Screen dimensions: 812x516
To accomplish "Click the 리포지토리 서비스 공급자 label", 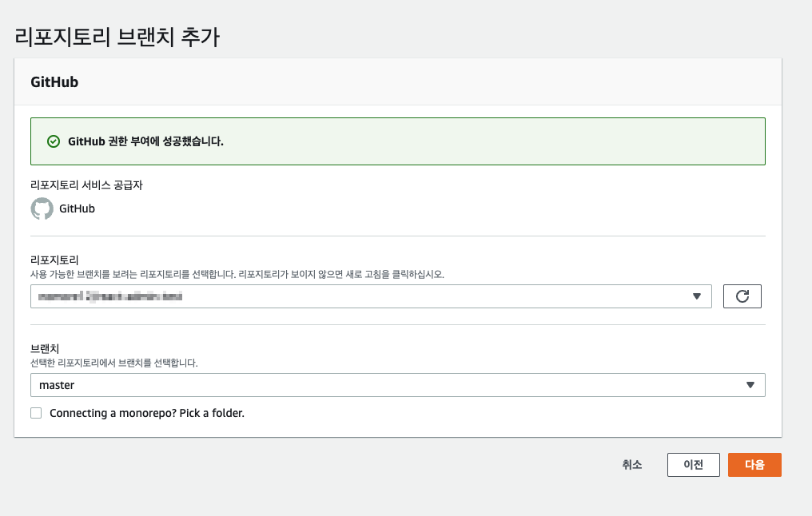I will click(x=86, y=185).
